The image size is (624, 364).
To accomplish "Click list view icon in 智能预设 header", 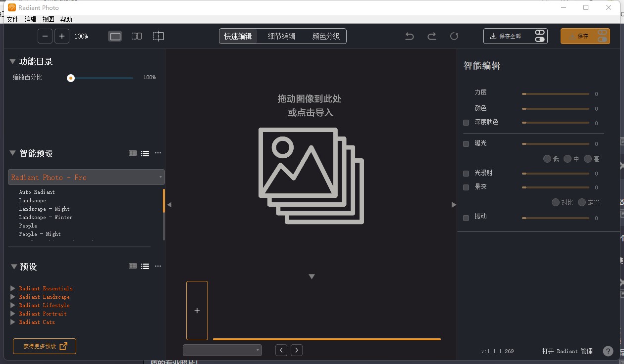I will tap(145, 153).
